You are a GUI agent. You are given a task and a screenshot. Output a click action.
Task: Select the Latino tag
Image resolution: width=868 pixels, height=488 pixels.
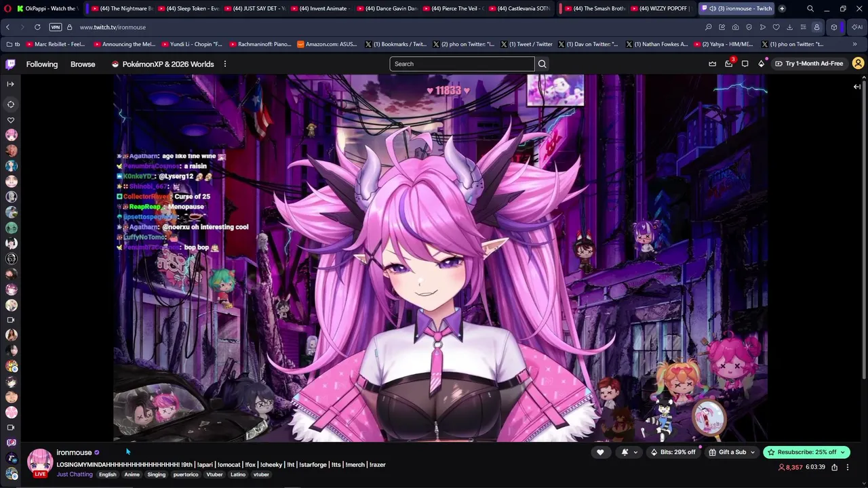238,474
